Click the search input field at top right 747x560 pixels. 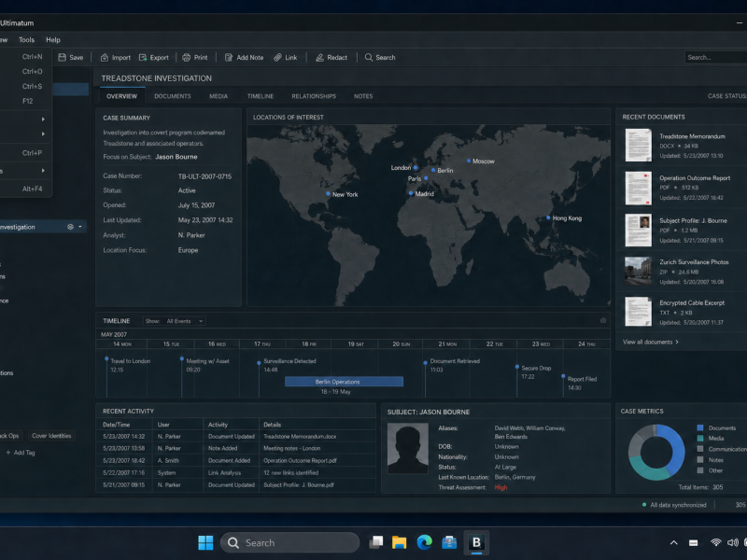(715, 57)
